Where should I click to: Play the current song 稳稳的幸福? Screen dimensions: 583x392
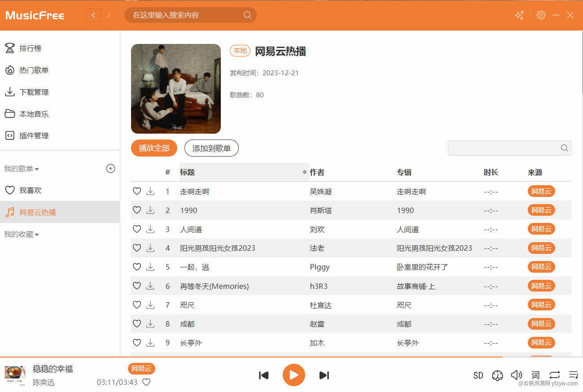[x=294, y=375]
